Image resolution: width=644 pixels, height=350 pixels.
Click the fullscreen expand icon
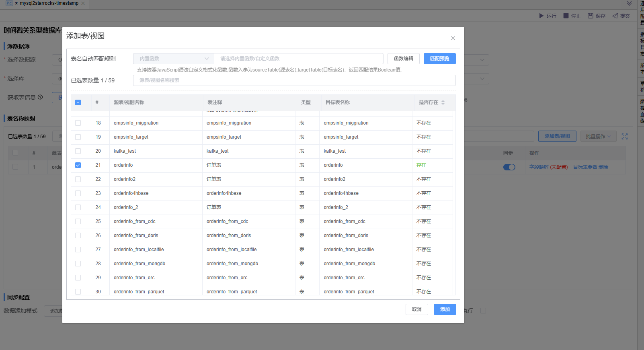tap(624, 137)
